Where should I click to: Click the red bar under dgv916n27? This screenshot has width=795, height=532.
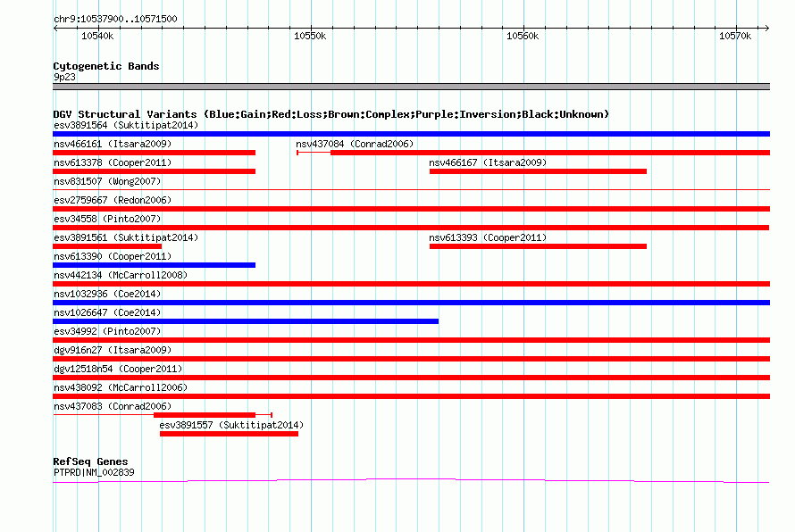click(411, 359)
